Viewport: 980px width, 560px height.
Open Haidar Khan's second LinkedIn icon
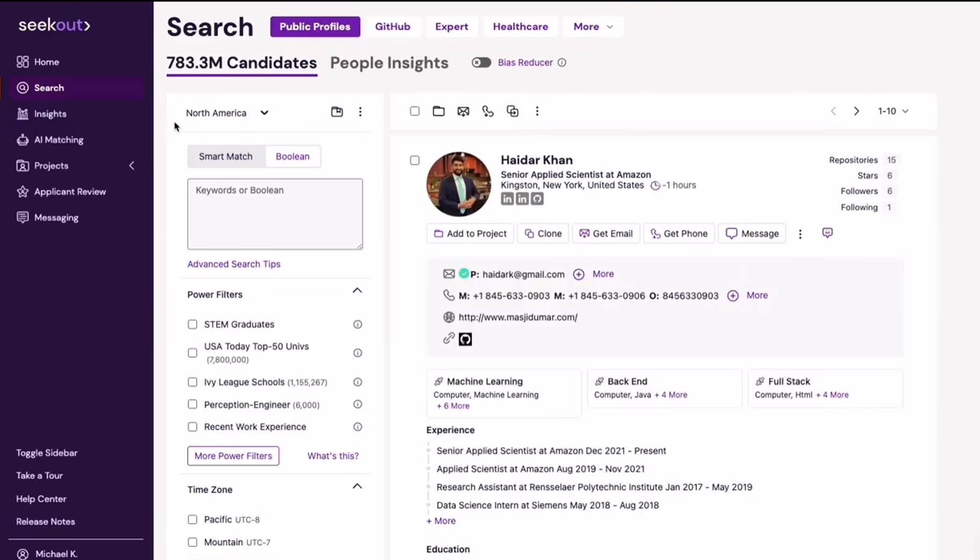tap(522, 199)
